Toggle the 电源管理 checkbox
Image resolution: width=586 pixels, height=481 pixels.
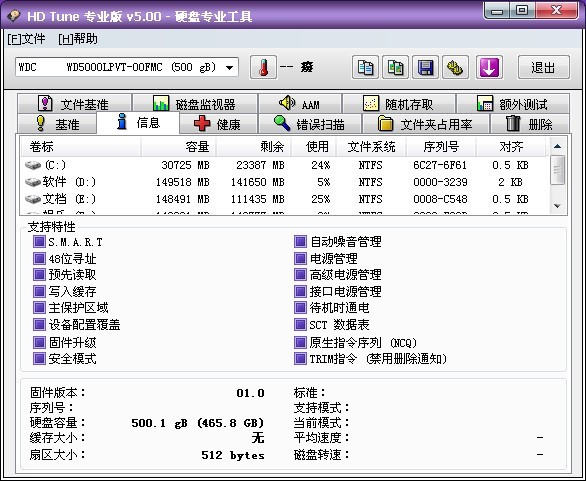pos(300,258)
